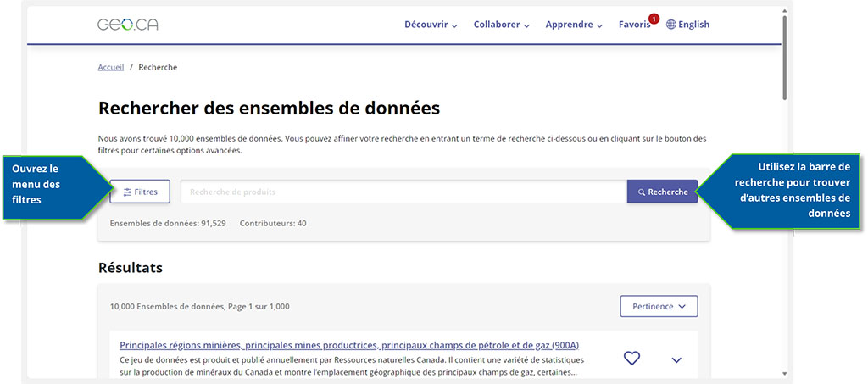This screenshot has width=868, height=384.
Task: Go to Favoris page
Action: (633, 25)
